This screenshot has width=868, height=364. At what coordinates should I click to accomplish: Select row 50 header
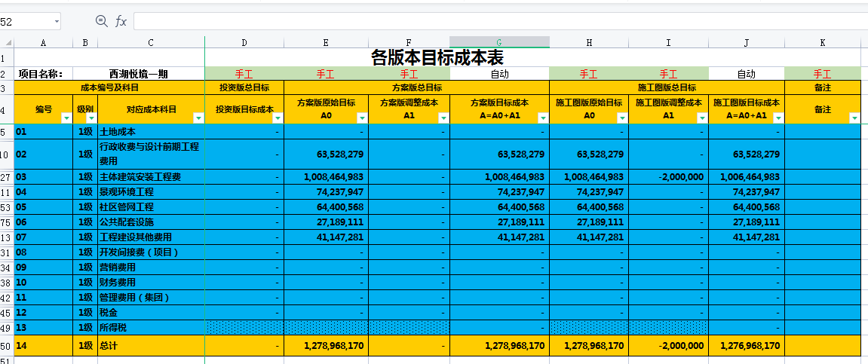pos(7,346)
